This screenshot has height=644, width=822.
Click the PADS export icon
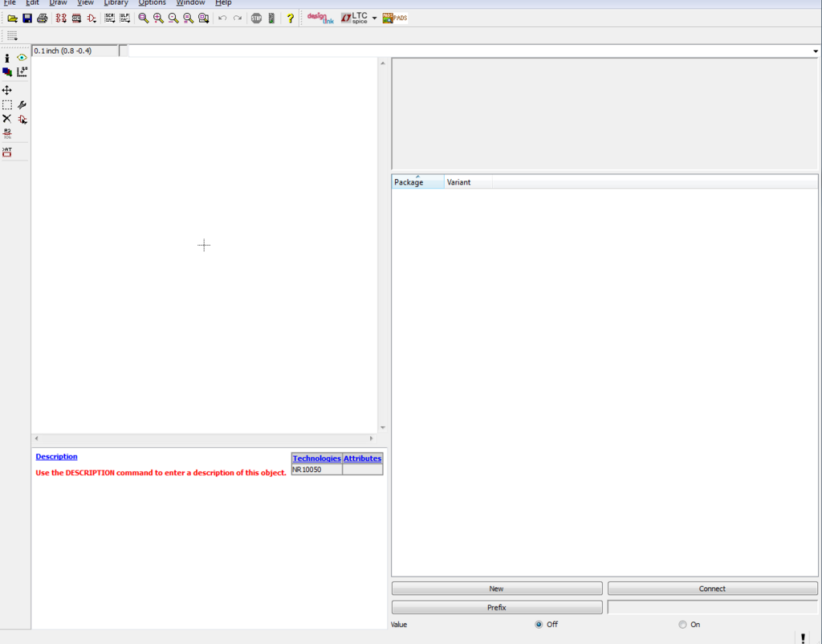[395, 18]
